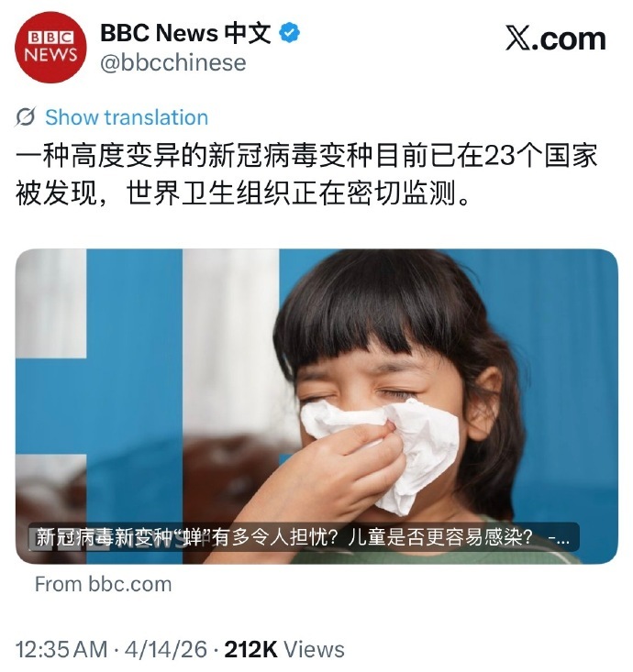The width and height of the screenshot is (633, 672).
Task: Click the 12:35 AM timestamp
Action: click(61, 649)
